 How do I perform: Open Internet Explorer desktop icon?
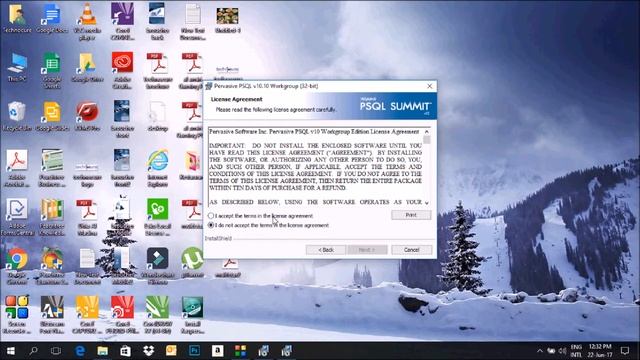point(158,168)
